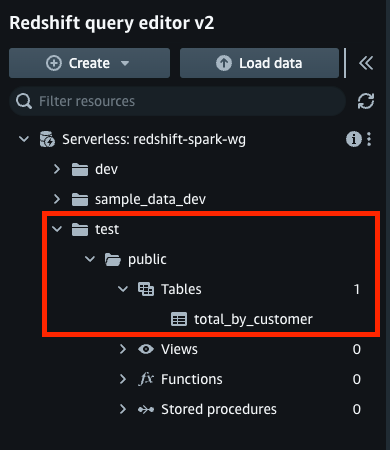Expand the Stored procedures chevron
This screenshot has height=450, width=390.
click(x=123, y=409)
